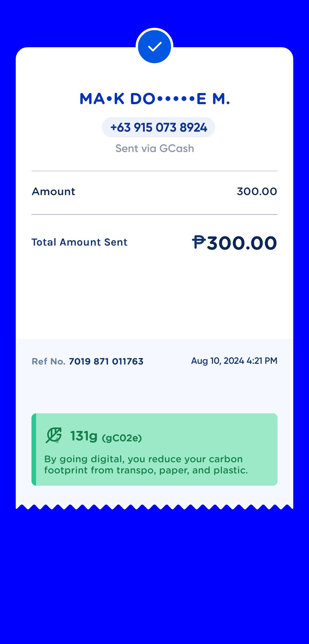The width and height of the screenshot is (309, 644).
Task: Tap the peso sign in total amount
Action: [199, 242]
